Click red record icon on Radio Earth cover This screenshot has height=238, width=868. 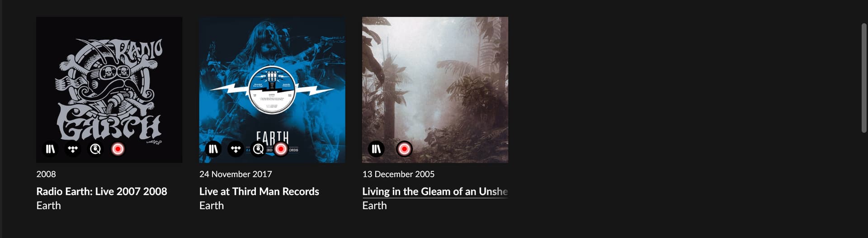(118, 149)
